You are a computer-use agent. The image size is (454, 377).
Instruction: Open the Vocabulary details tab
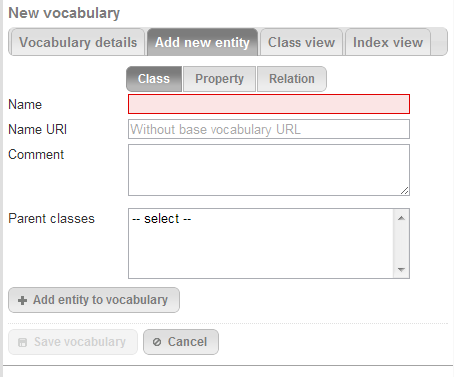(x=78, y=42)
